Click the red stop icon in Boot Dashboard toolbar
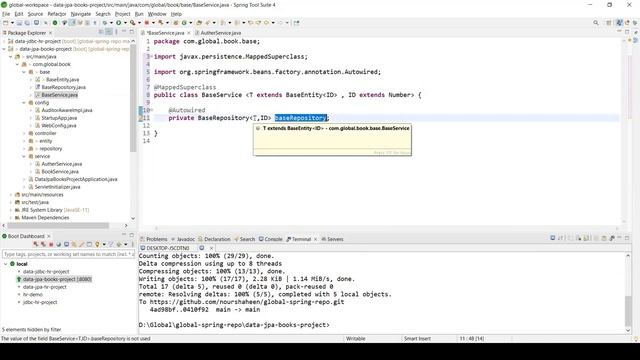The width and height of the screenshot is (640, 360). [51, 244]
